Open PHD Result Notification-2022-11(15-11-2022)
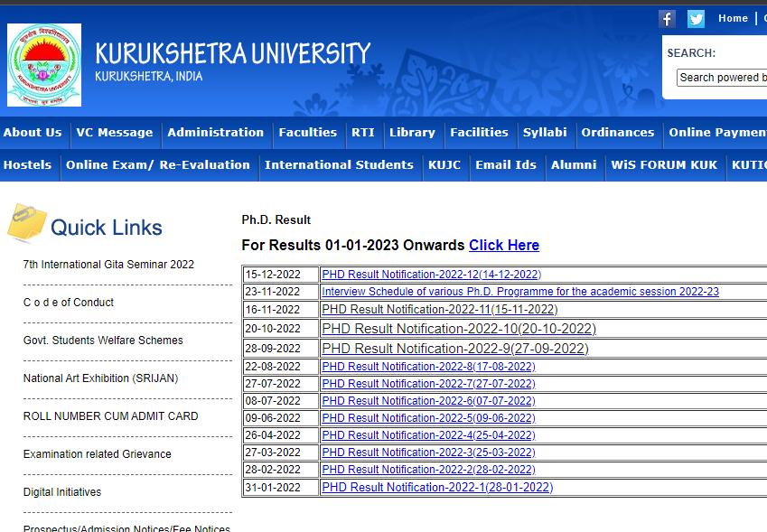Screen dimensions: 767x532 pyautogui.click(x=440, y=310)
